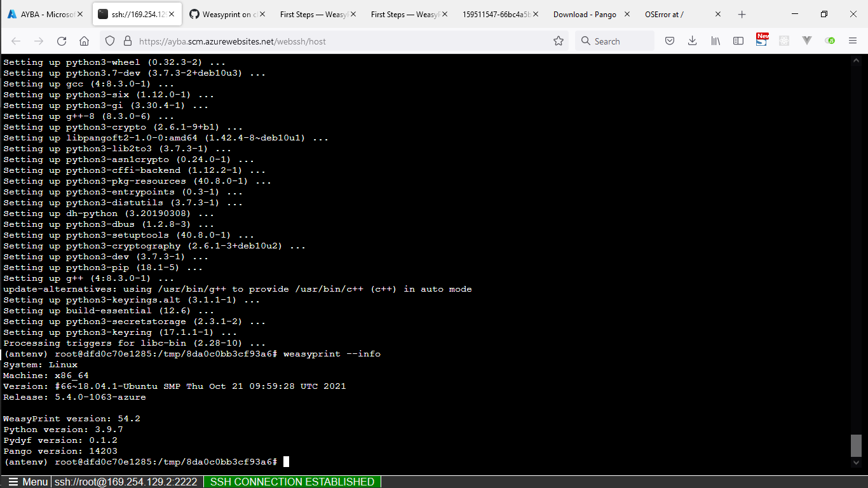Click the vertical scrollbar thumb on the right
Viewport: 868px width, 488px height.
pyautogui.click(x=857, y=445)
